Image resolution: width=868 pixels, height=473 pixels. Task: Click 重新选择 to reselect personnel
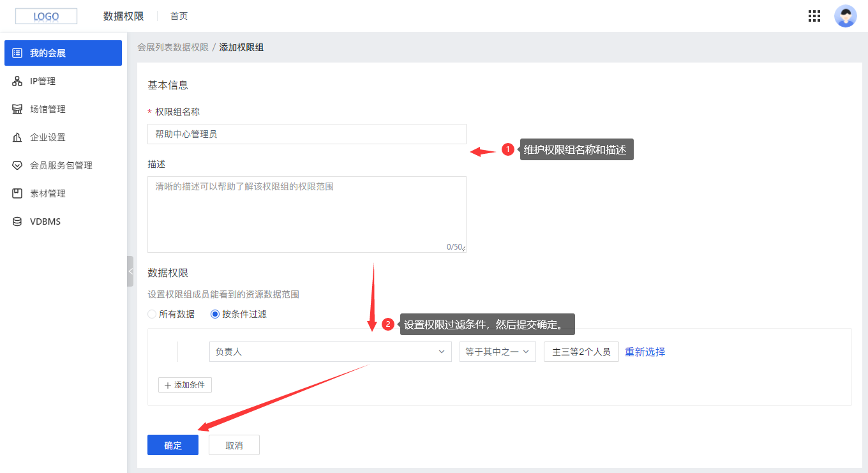pos(645,351)
